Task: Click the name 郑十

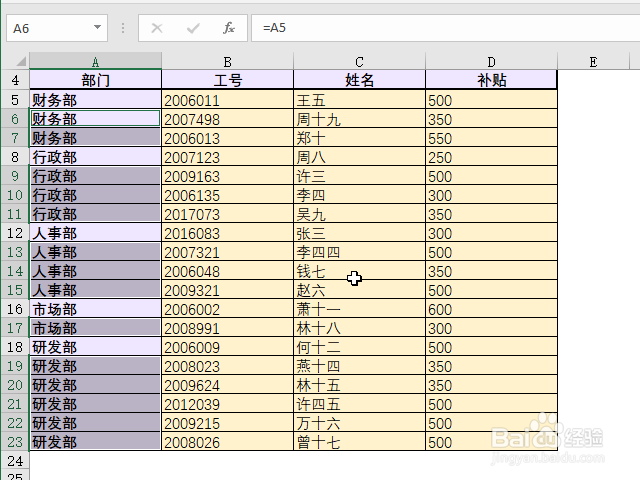Action: 311,138
